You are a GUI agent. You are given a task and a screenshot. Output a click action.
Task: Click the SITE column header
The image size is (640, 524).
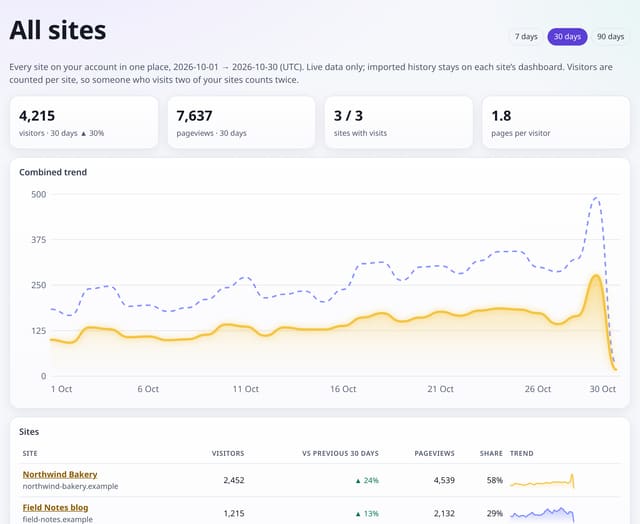click(30, 453)
